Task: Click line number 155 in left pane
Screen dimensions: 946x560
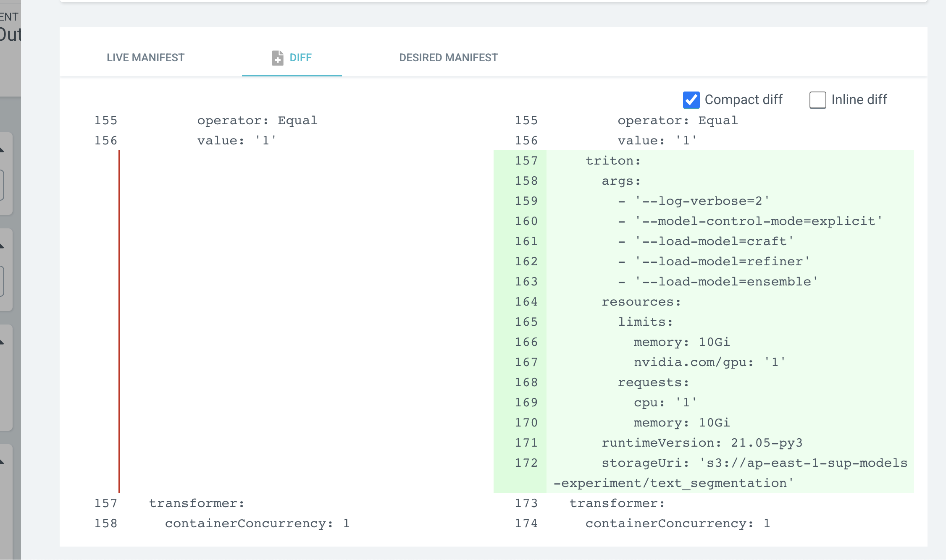Action: [x=105, y=120]
